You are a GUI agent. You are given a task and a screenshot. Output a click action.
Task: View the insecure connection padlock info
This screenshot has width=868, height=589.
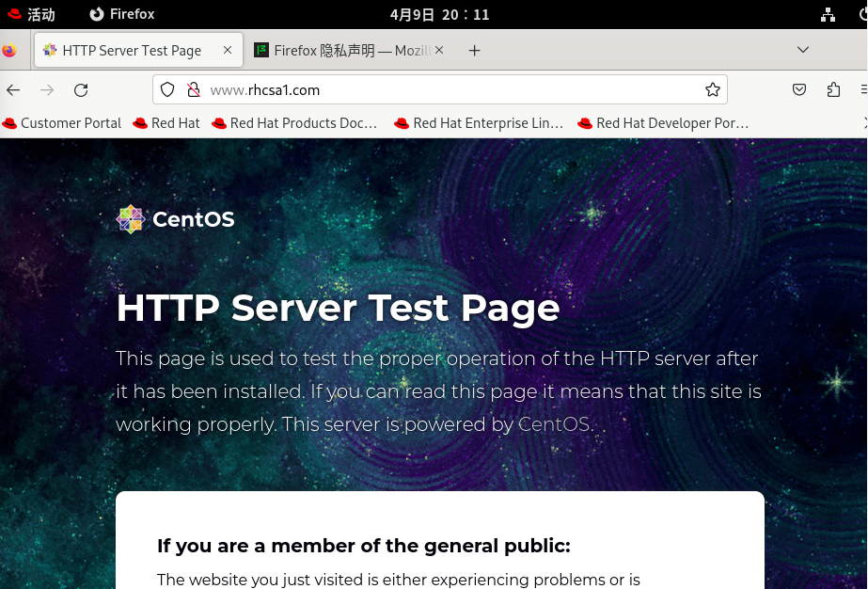click(193, 89)
